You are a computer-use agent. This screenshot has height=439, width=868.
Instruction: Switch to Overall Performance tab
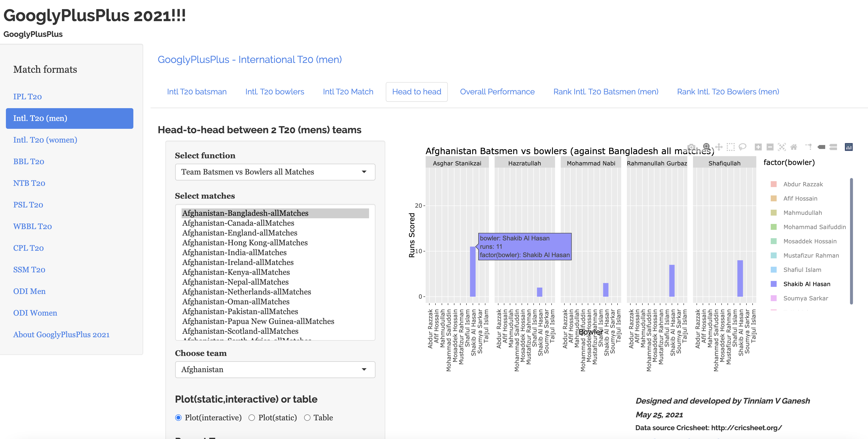pyautogui.click(x=497, y=92)
